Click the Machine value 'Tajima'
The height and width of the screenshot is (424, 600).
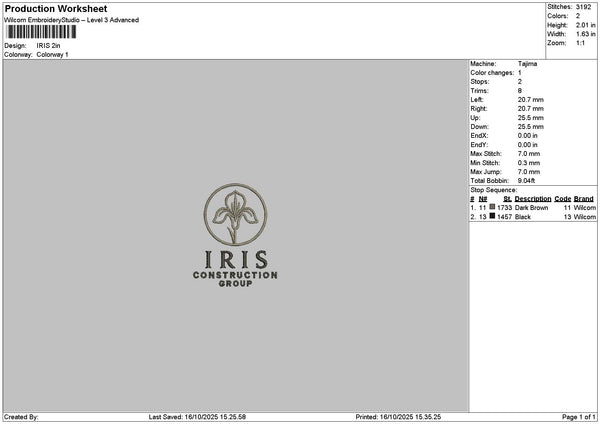527,64
